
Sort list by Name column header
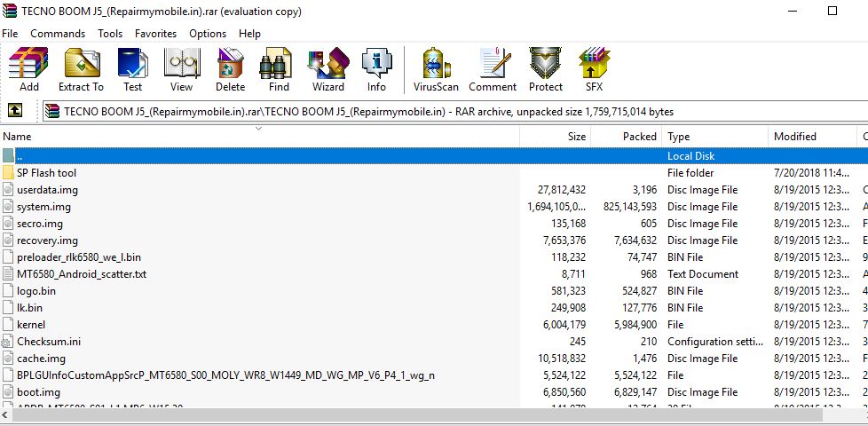click(x=260, y=136)
